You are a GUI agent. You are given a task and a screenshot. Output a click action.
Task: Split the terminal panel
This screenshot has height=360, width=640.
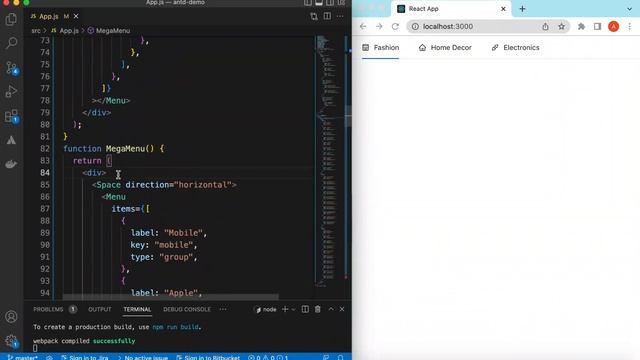pyautogui.click(x=305, y=309)
